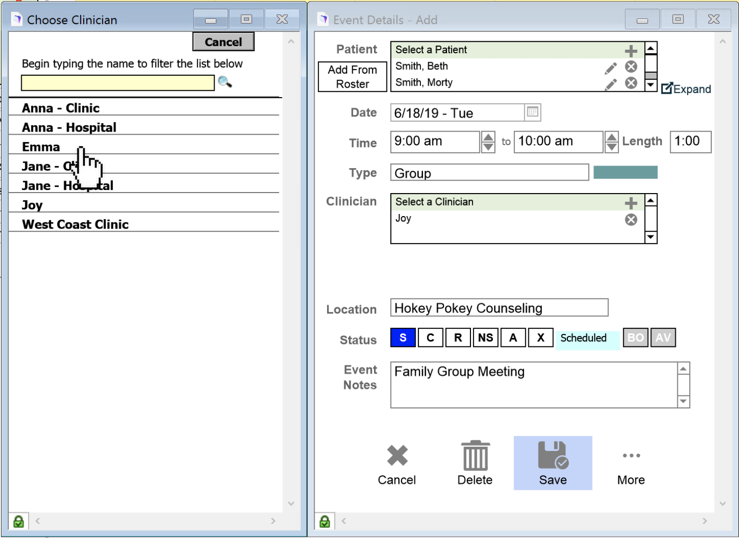Remove clinician Joy with the X icon
Screen dimensions: 739x538
pyautogui.click(x=631, y=219)
